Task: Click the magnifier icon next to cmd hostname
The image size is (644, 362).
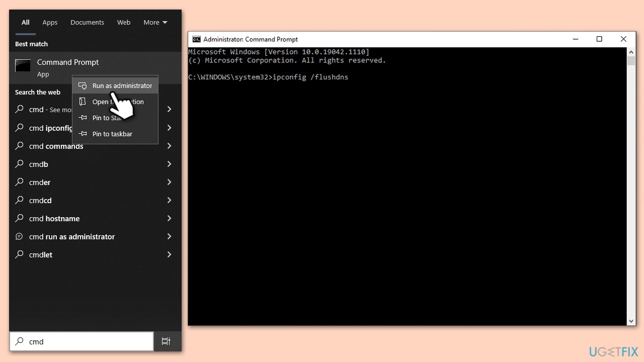Action: pos(19,218)
